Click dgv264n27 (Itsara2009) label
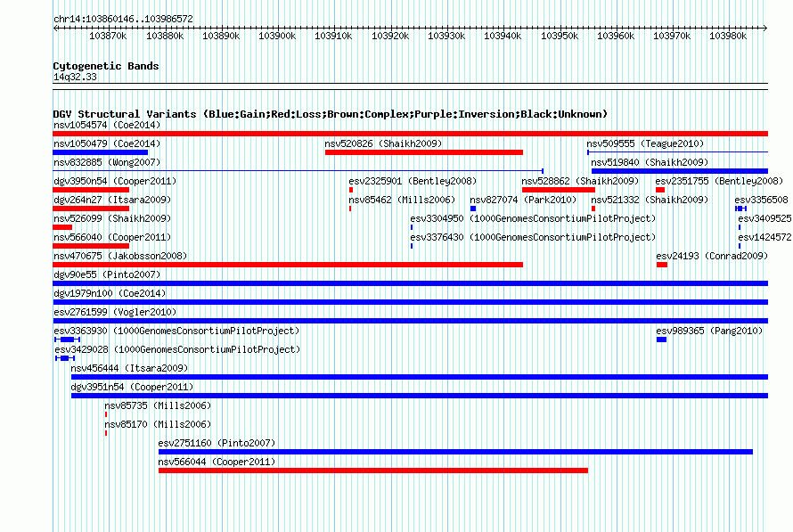 (112, 200)
